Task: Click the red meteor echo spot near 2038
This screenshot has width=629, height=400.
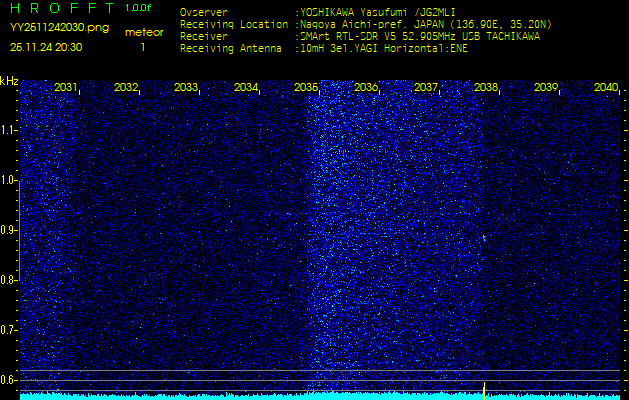Action: [x=484, y=238]
